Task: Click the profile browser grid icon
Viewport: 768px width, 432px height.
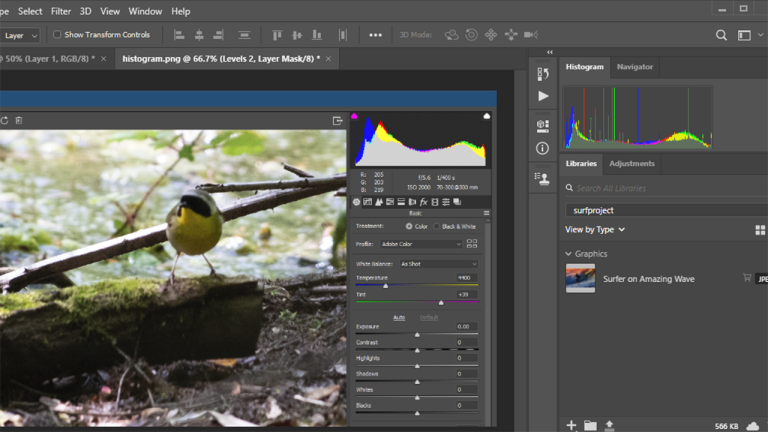Action: point(472,243)
